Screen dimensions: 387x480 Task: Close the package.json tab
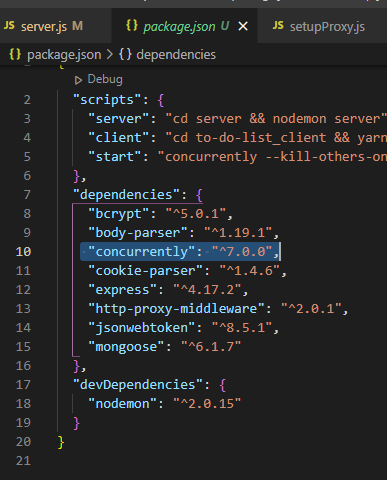pyautogui.click(x=243, y=26)
